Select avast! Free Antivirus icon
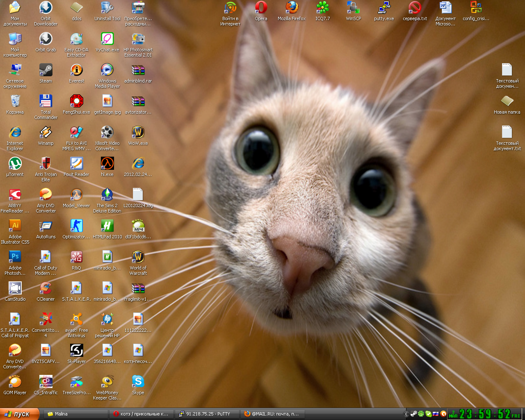Image resolution: width=525 pixels, height=420 pixels. coord(76,320)
